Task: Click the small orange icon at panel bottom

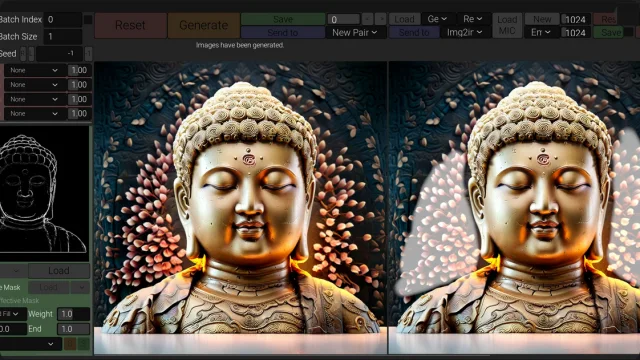Action: [x=69, y=344]
